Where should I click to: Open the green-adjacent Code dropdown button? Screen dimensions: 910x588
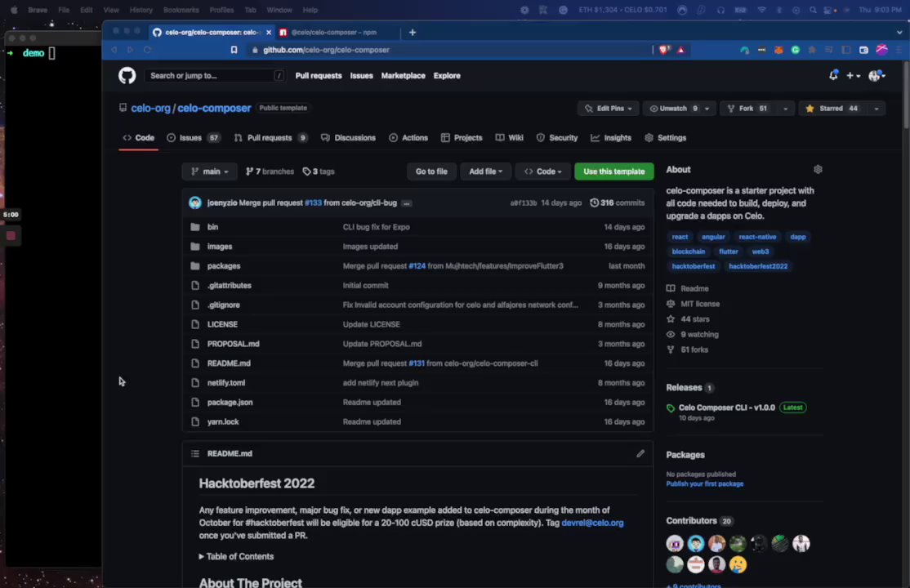pyautogui.click(x=542, y=171)
